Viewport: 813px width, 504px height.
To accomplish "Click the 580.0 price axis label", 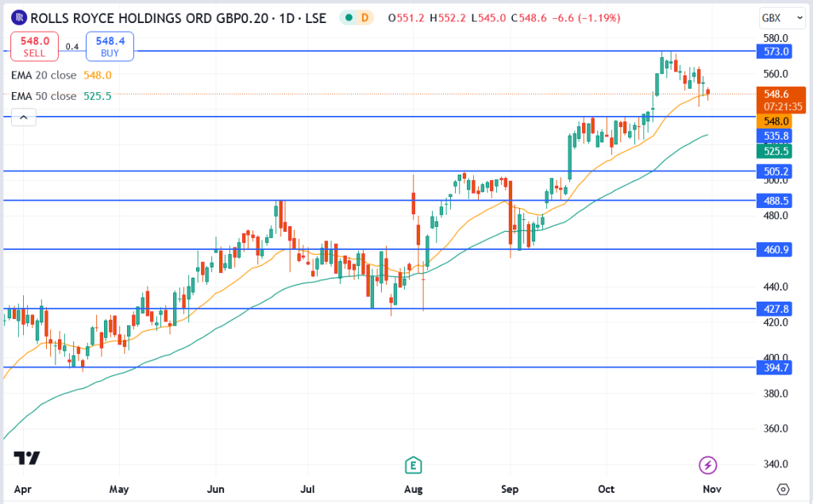I will tap(776, 38).
